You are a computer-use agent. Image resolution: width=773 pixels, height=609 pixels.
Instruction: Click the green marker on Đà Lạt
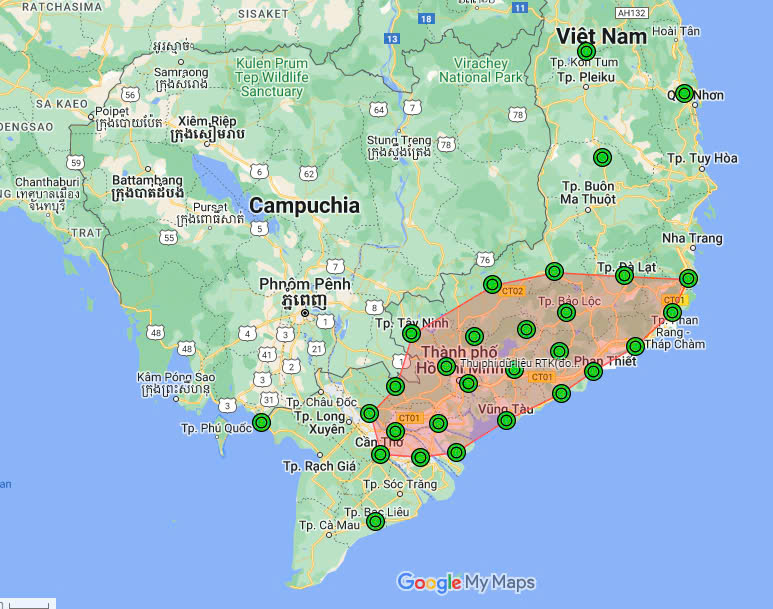[x=624, y=275]
